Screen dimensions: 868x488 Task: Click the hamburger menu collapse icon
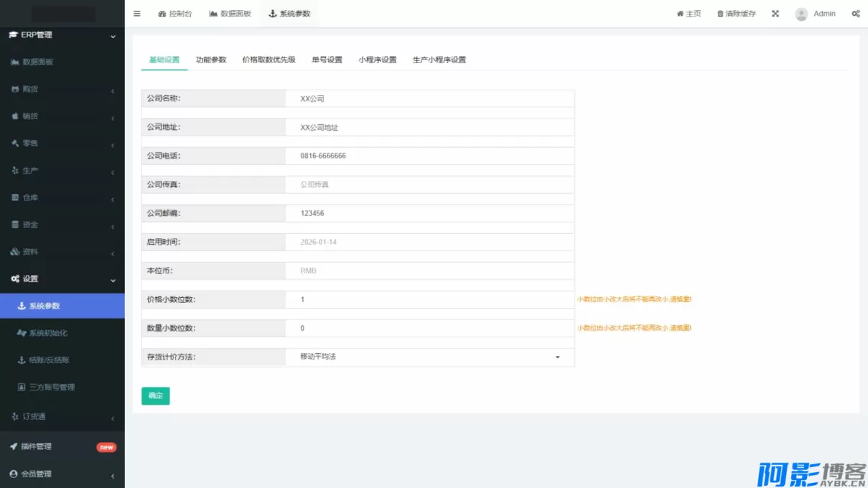(137, 14)
